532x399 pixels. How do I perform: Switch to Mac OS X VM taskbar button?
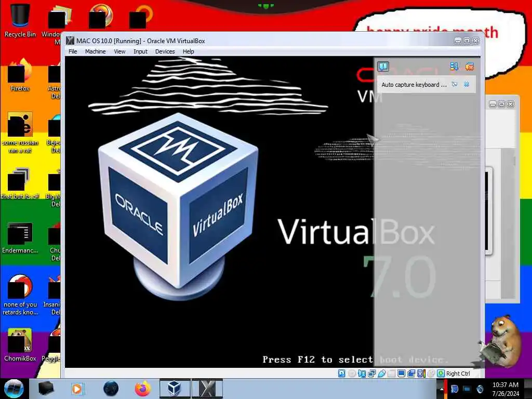point(207,389)
